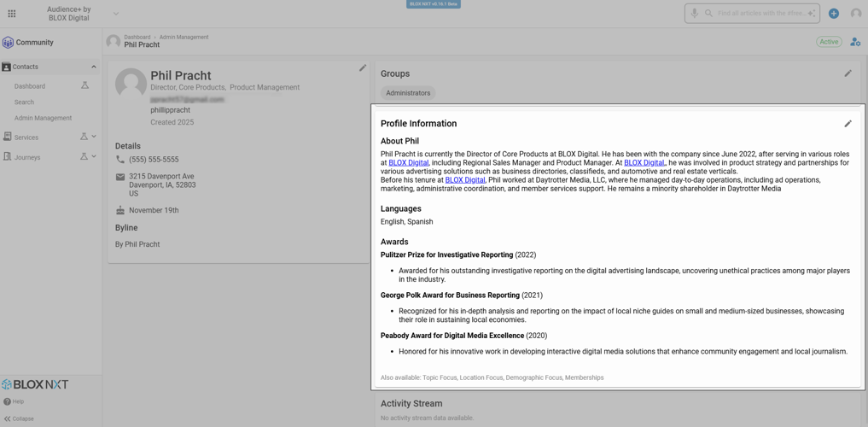Go to Admin Management breadcrumb

(184, 37)
